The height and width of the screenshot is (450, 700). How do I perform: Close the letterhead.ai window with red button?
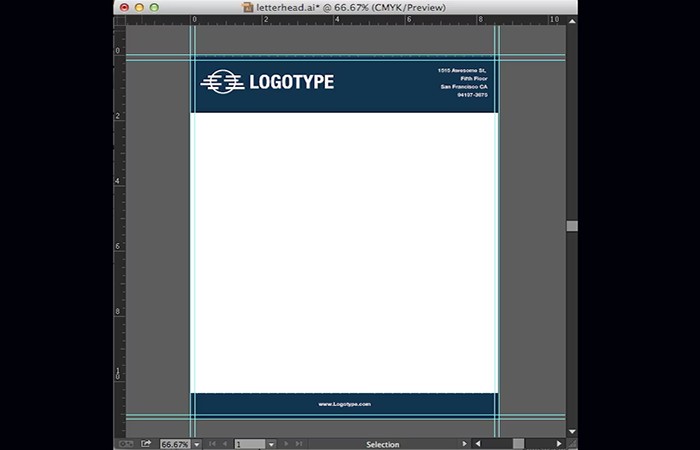point(125,7)
